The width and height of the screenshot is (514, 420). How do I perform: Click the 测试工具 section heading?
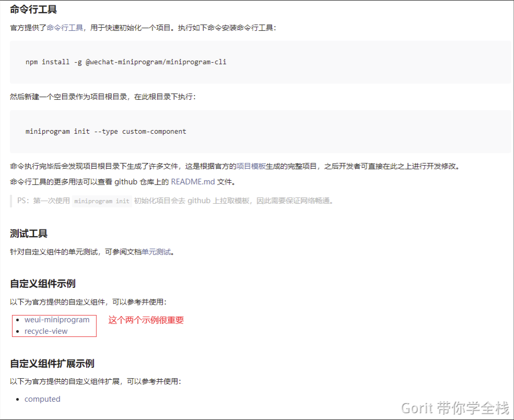[28, 234]
